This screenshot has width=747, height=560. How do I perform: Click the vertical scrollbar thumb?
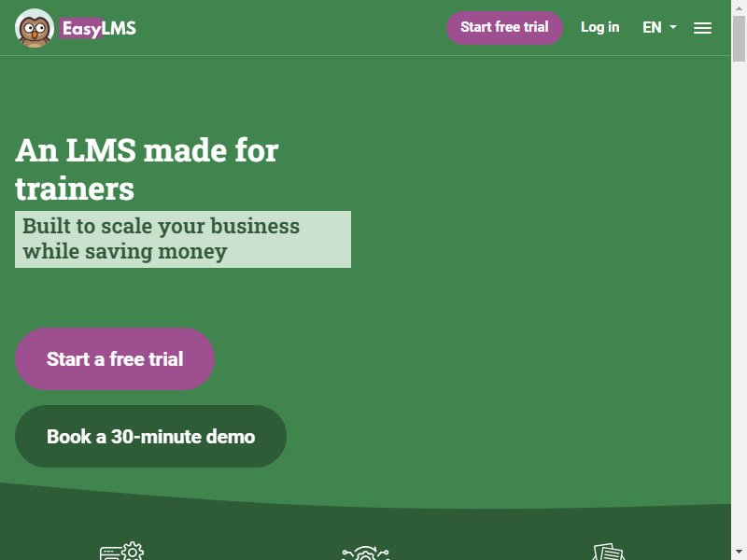click(739, 38)
